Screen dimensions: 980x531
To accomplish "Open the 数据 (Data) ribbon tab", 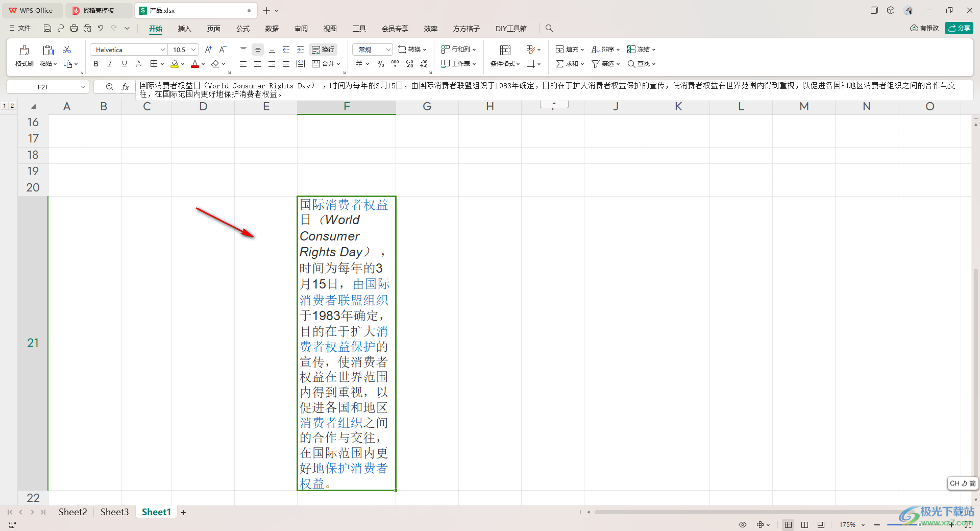I will click(272, 29).
